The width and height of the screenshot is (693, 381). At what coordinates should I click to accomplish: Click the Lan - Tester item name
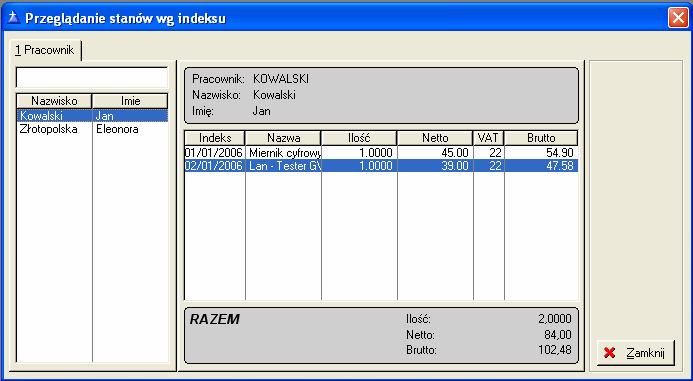pos(285,166)
